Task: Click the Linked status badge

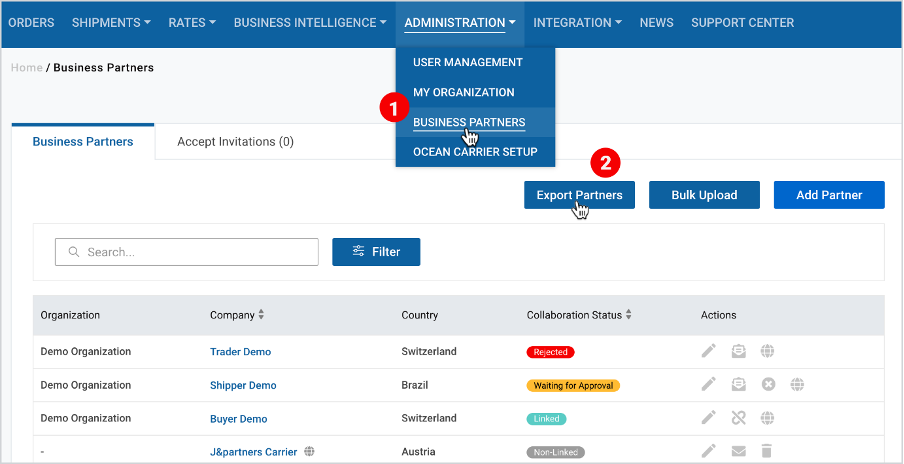Action: pyautogui.click(x=546, y=419)
